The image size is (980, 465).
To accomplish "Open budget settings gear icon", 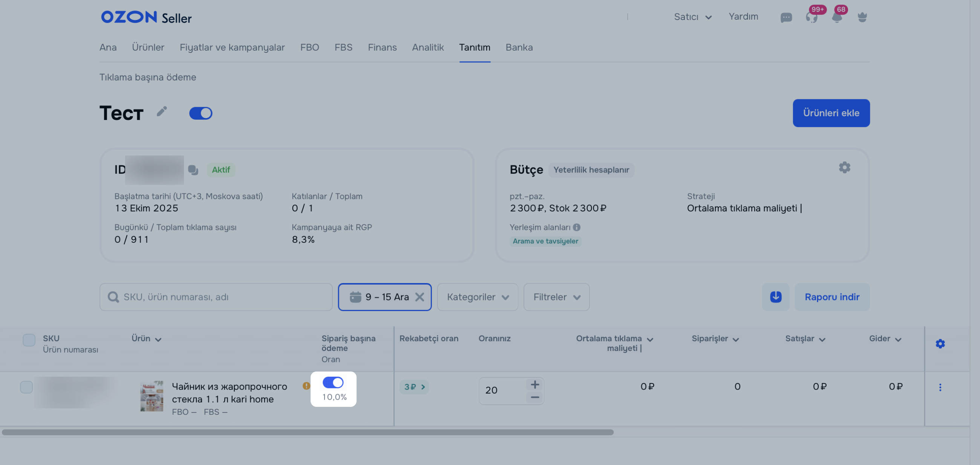I will [x=844, y=168].
